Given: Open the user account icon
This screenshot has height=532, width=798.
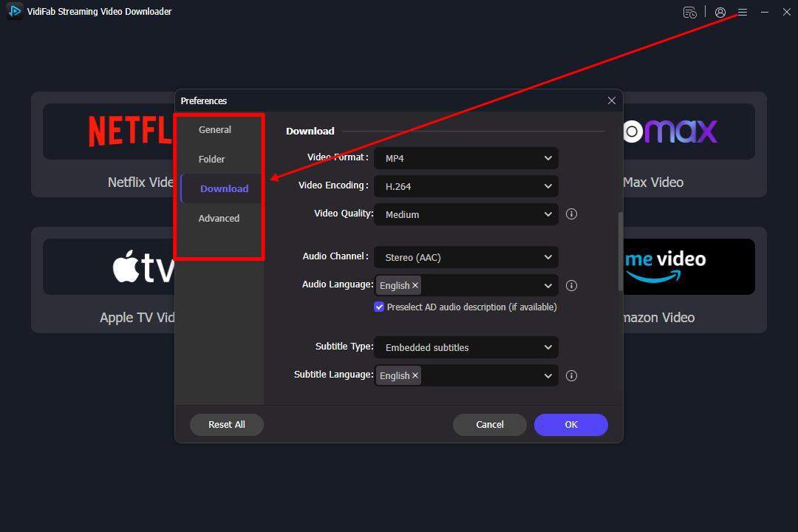Looking at the screenshot, I should 720,13.
